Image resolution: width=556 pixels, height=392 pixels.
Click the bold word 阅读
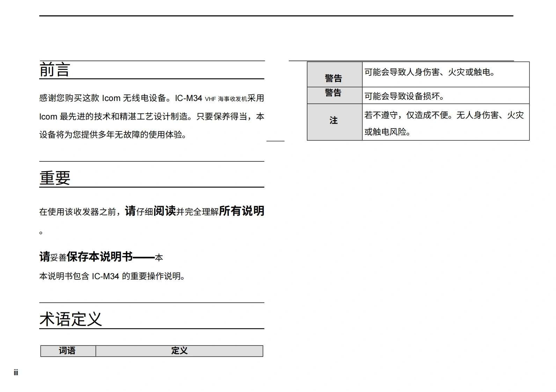(164, 211)
